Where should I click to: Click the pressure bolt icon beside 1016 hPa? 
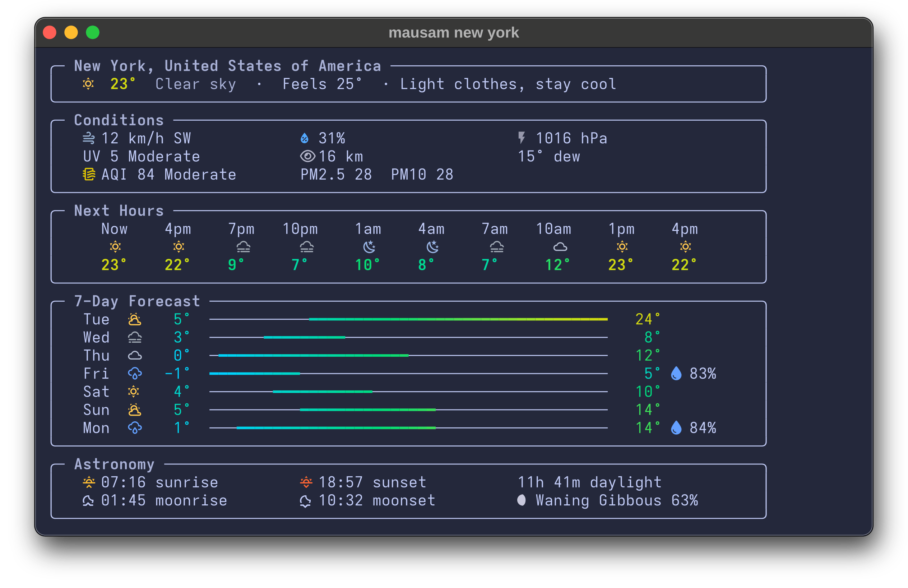pyautogui.click(x=522, y=138)
